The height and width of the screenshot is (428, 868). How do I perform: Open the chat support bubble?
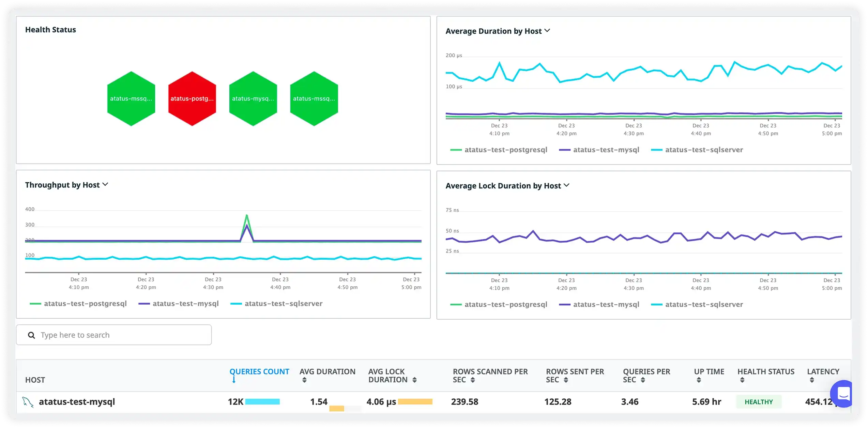point(842,394)
